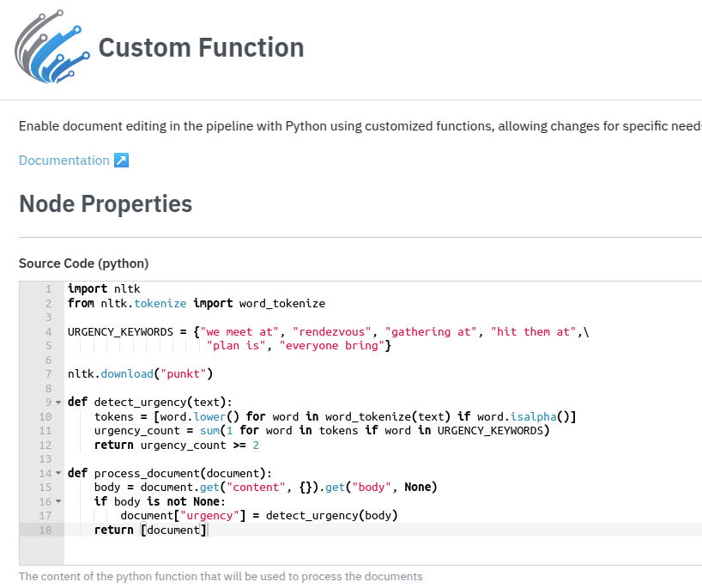Click the external arrow icon beside Documentation
Image resolution: width=702 pixels, height=588 pixels.
121,161
